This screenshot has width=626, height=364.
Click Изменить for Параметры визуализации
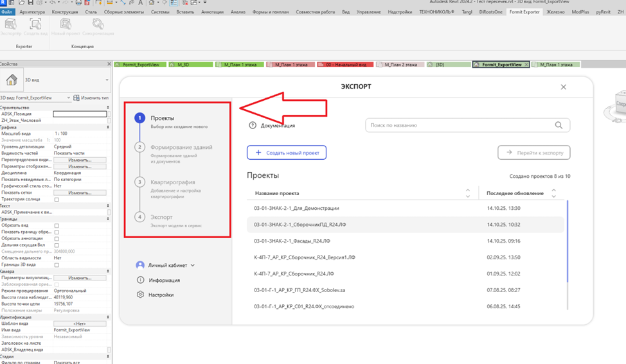pos(80,278)
